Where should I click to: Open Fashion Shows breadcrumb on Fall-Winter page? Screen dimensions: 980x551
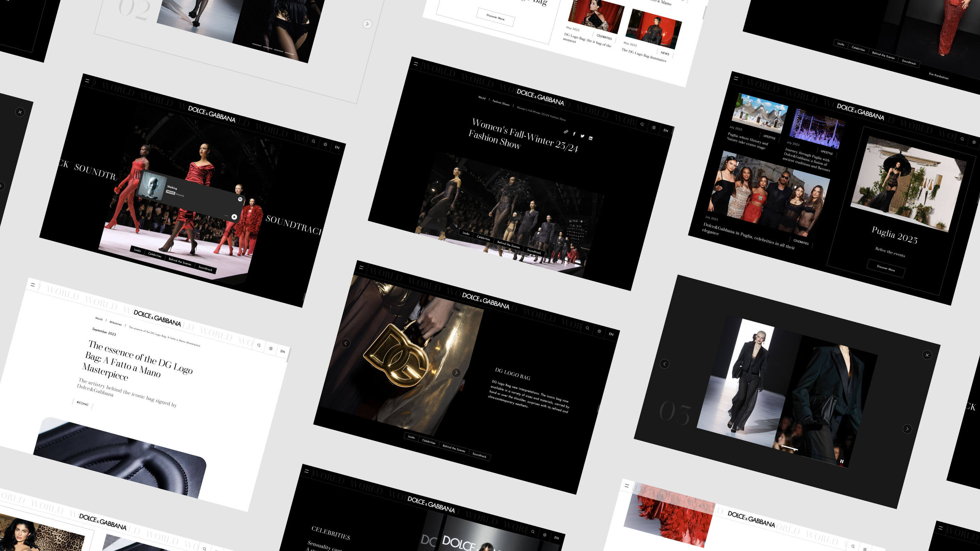tap(501, 103)
